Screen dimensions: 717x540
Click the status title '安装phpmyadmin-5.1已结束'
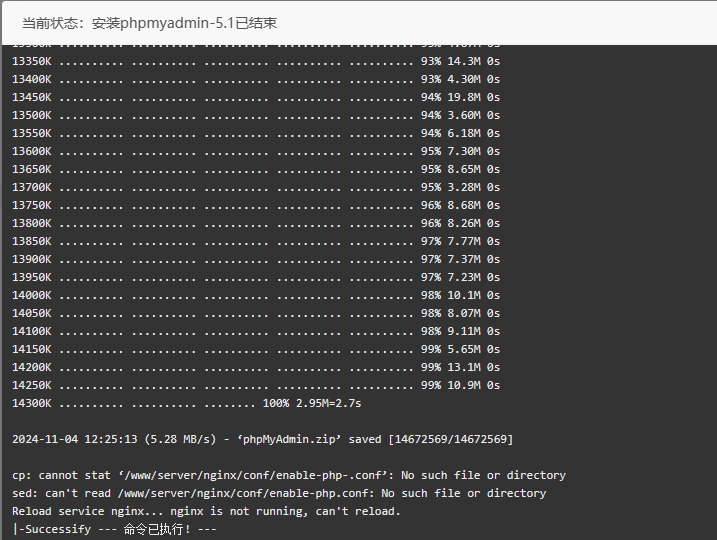(x=184, y=23)
